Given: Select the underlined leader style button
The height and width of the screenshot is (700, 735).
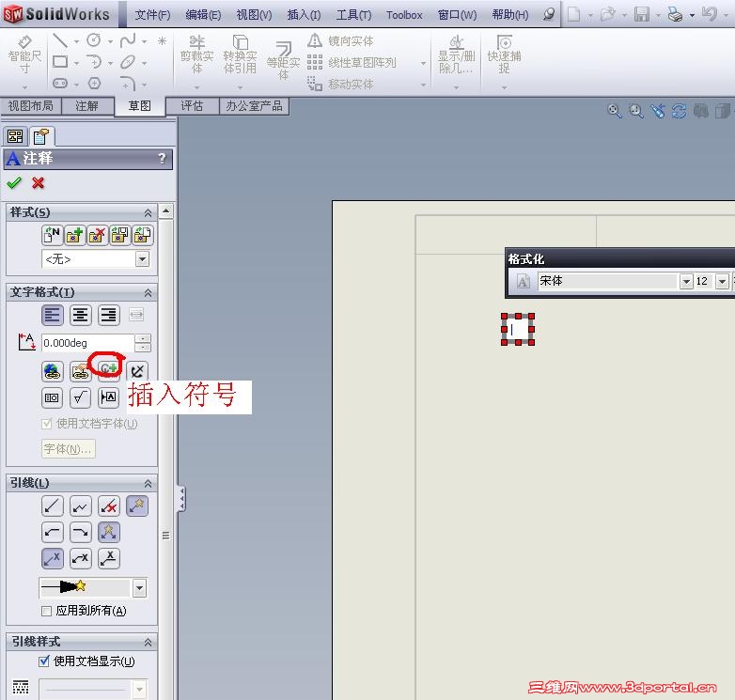Looking at the screenshot, I should 109,558.
